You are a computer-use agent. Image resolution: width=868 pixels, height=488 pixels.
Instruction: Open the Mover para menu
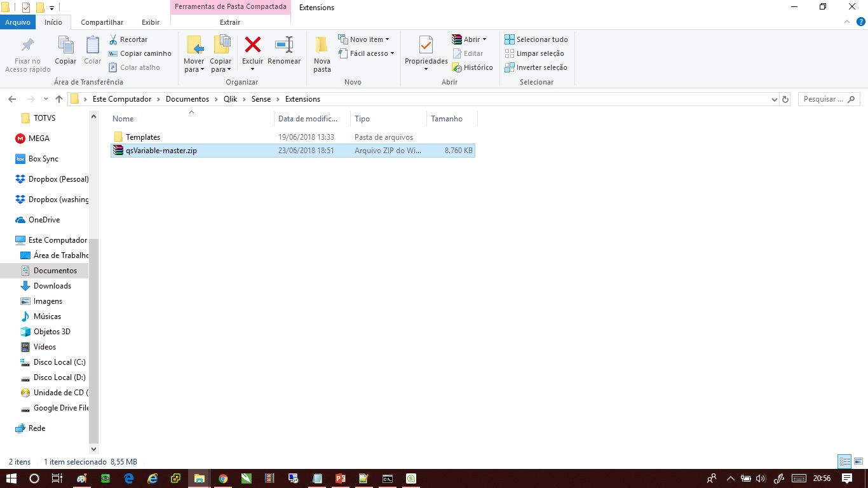click(x=194, y=55)
